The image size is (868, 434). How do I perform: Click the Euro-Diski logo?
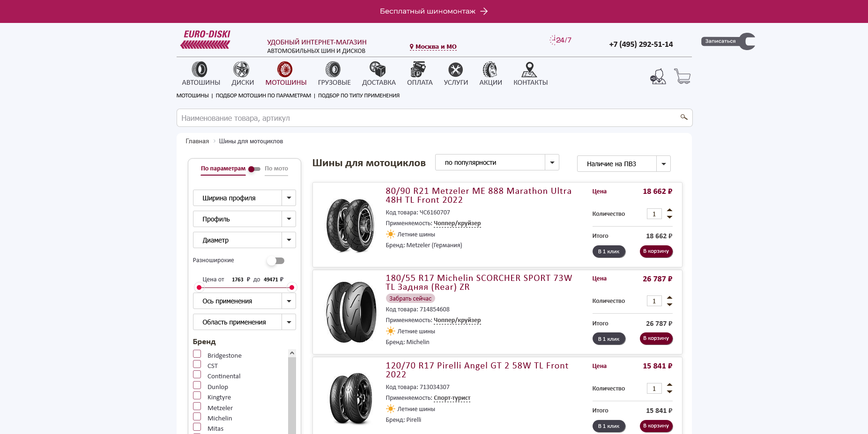click(205, 39)
